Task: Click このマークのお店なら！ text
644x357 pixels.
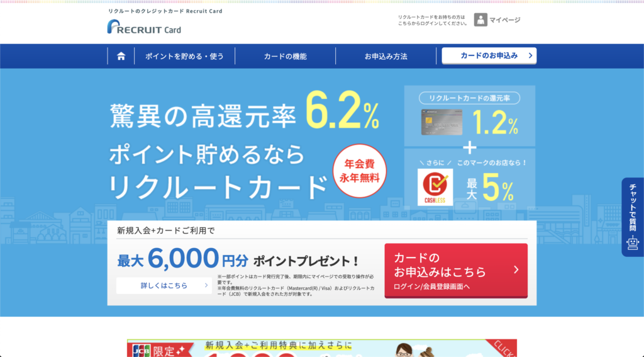Action: click(x=492, y=163)
